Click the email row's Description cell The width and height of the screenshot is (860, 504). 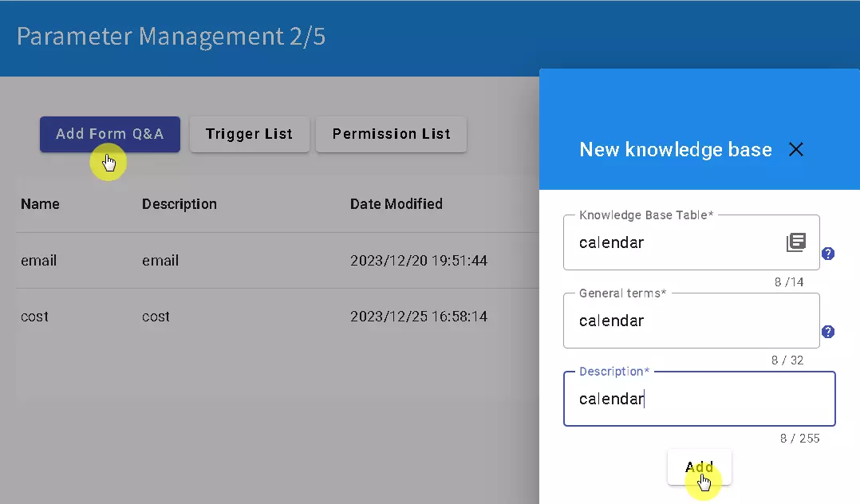pos(160,261)
